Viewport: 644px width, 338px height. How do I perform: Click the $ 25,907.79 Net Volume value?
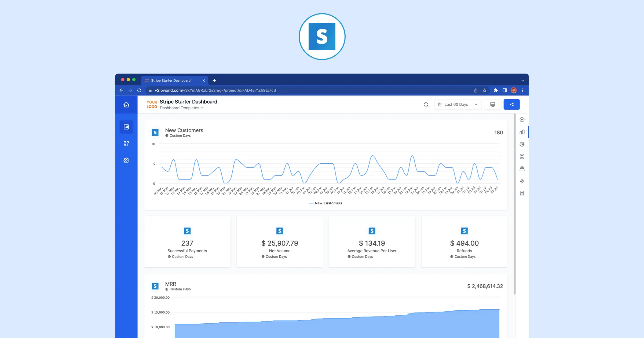[280, 243]
